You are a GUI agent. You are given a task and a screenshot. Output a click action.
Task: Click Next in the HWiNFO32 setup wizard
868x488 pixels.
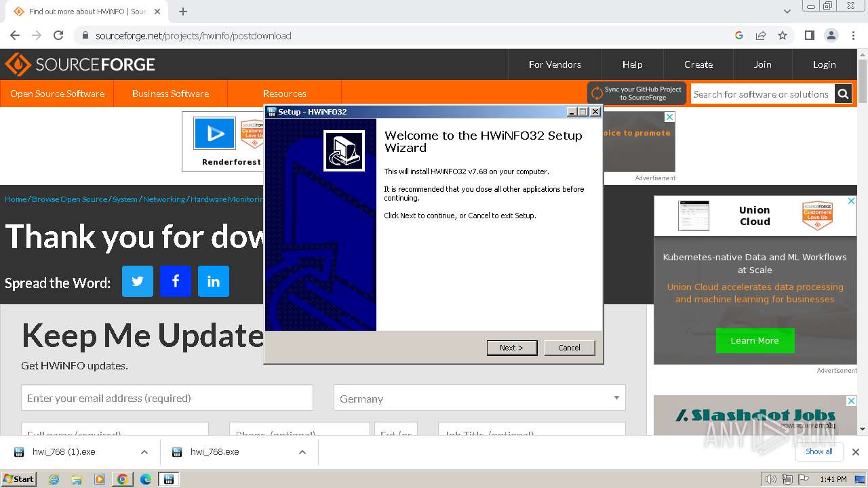click(512, 348)
